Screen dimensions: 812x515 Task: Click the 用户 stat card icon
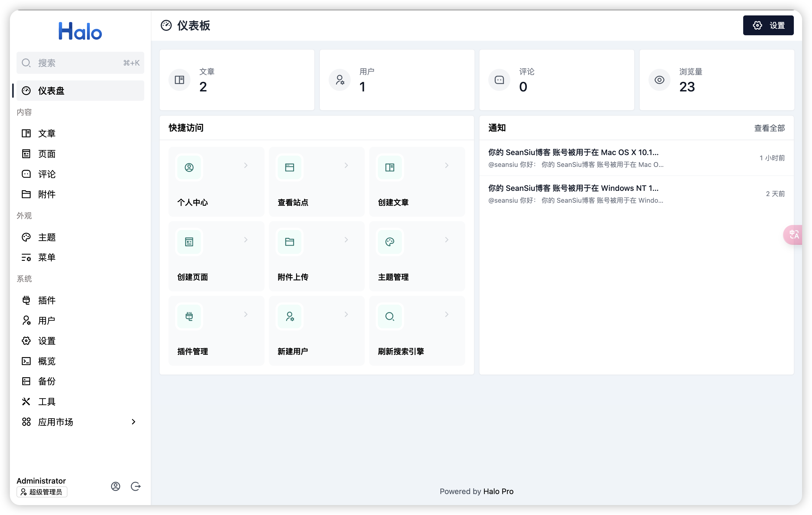click(x=340, y=80)
